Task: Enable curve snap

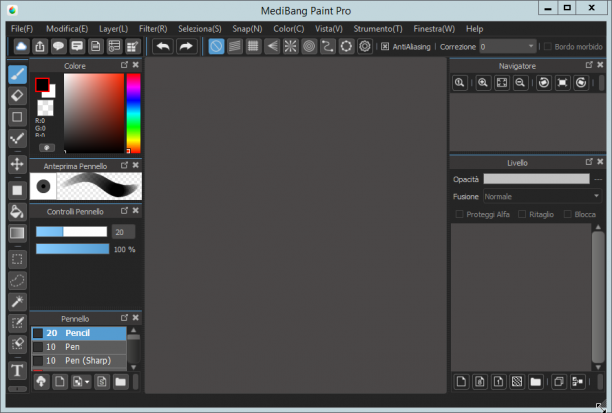Action: point(327,46)
